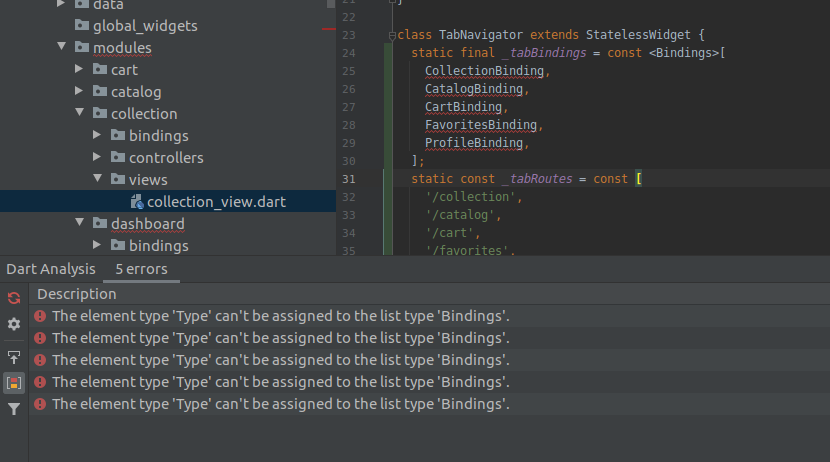
Task: Click the _tabBindings identifier in code
Action: (544, 53)
